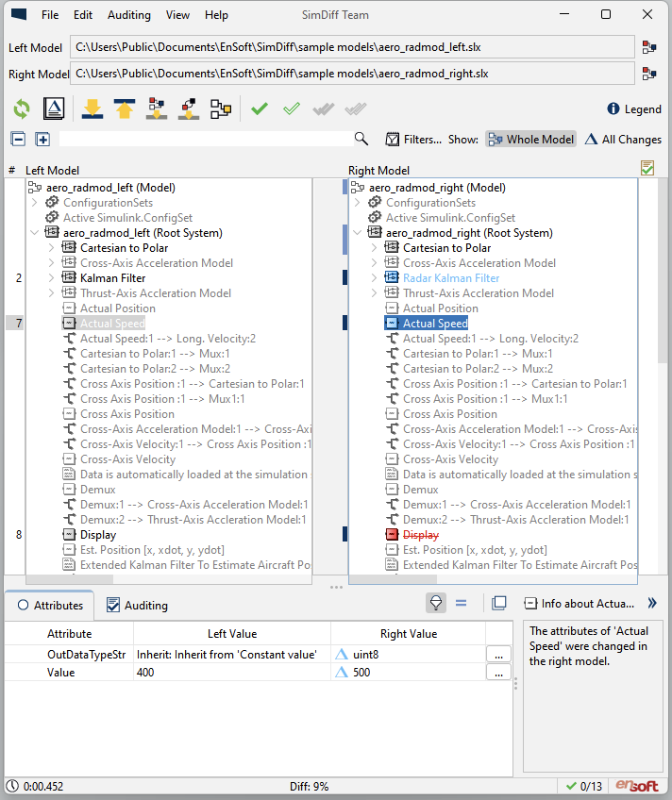Expand right Cross-Axis Acceleration Model
The image size is (672, 800).
(x=375, y=263)
